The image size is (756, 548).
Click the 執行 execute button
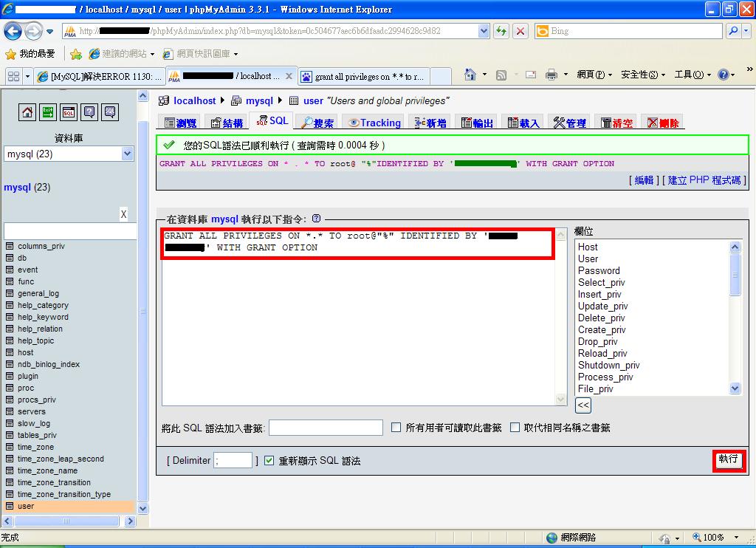point(729,459)
